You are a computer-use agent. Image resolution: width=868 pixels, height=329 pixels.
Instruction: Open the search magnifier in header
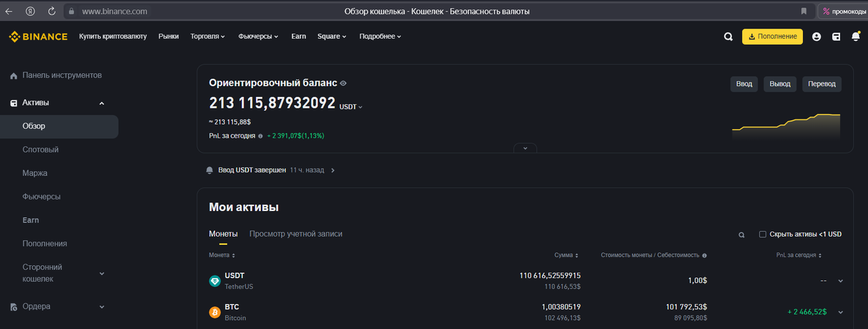pos(728,37)
